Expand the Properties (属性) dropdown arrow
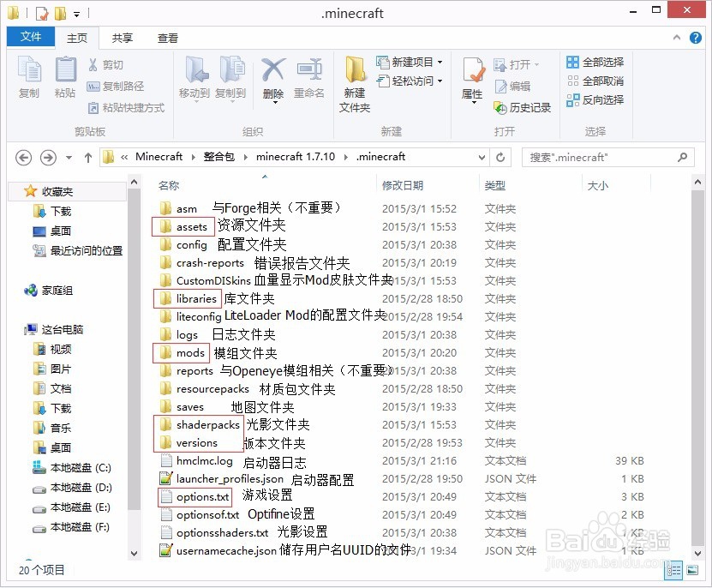Viewport: 712px width, 588px height. coord(474,103)
